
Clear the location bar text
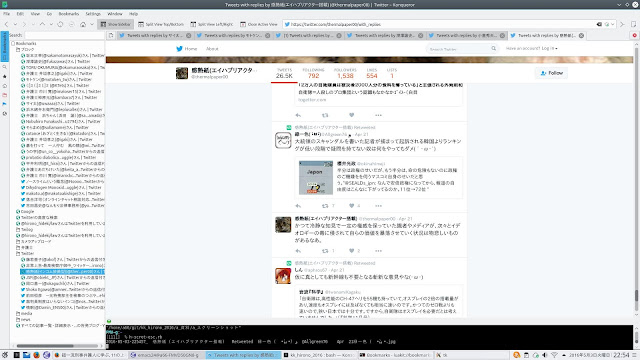pyautogui.click(x=599, y=24)
